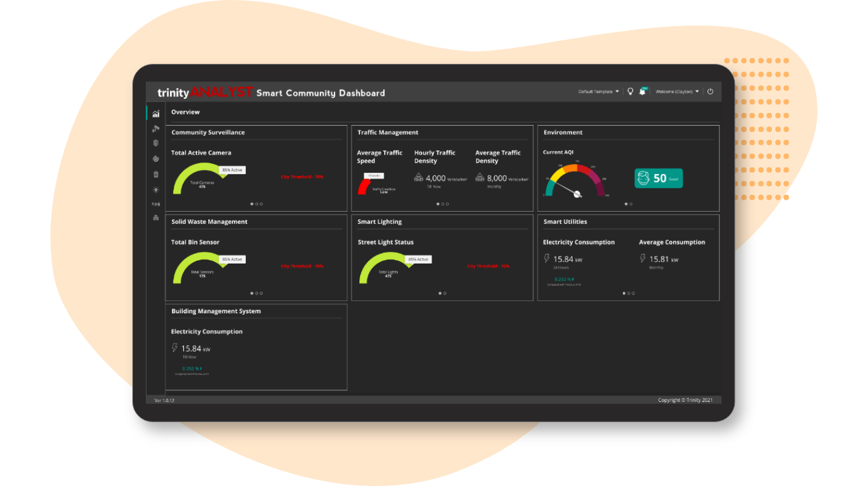
Task: Select third carousel dot in Smart Utilities
Action: click(634, 293)
